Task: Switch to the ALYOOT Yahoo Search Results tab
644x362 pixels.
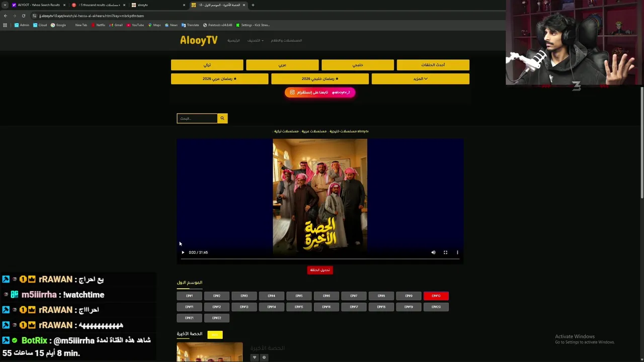Action: [39, 5]
